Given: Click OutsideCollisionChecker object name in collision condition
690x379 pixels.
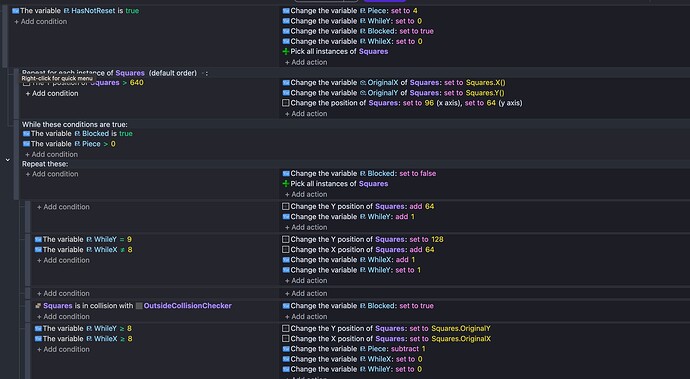Looking at the screenshot, I should point(187,305).
